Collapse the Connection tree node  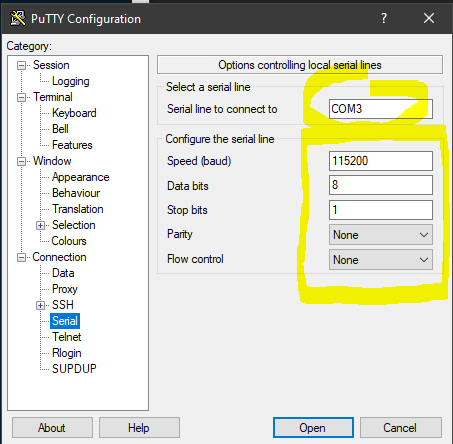[21, 257]
